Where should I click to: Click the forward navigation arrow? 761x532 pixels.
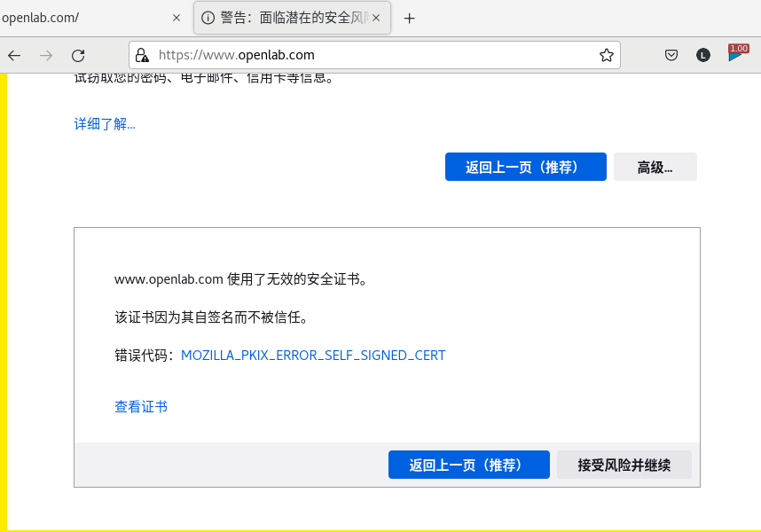(x=46, y=55)
